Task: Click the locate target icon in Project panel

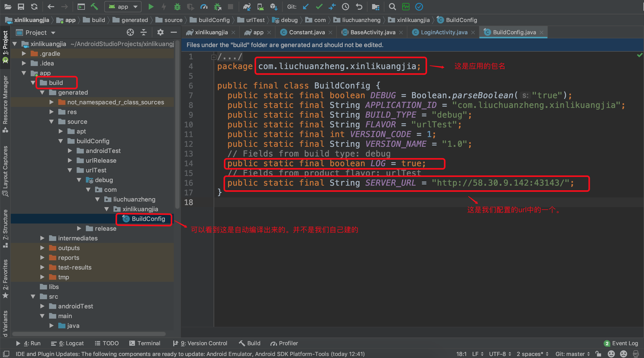Action: pos(130,32)
